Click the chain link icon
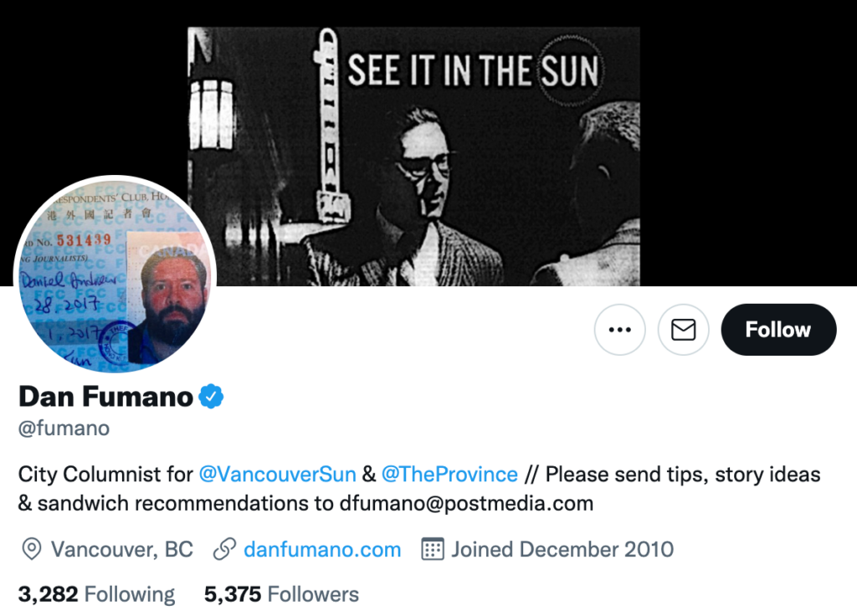Screen dimensions: 857x616 [223, 550]
